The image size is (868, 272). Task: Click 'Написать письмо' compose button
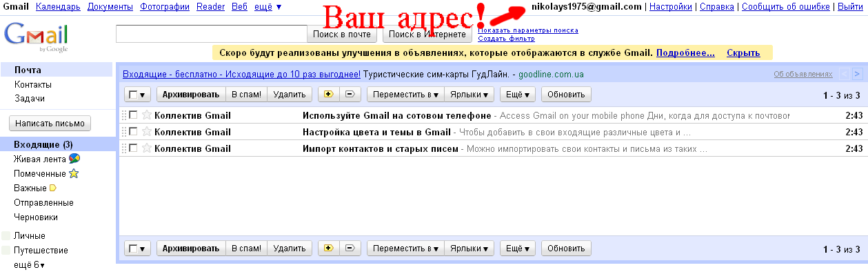[x=50, y=124]
